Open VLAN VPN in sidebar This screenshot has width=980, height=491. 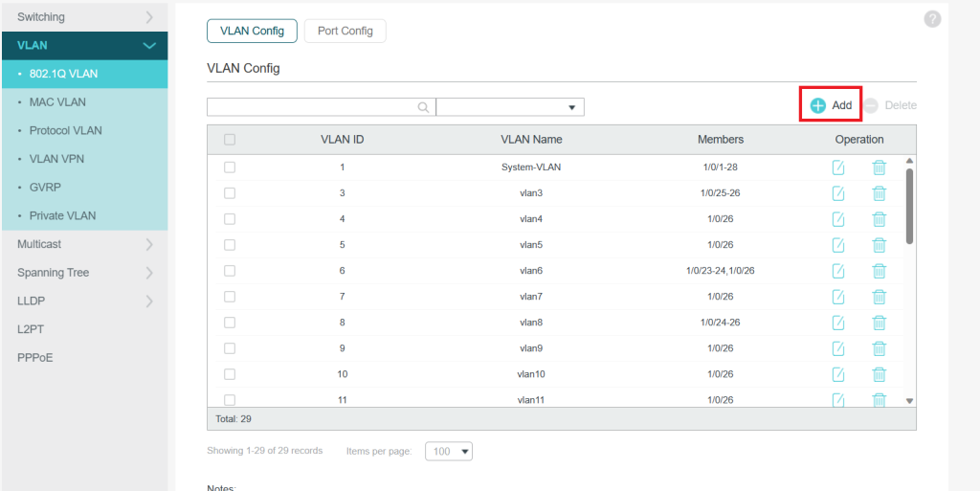click(x=84, y=159)
